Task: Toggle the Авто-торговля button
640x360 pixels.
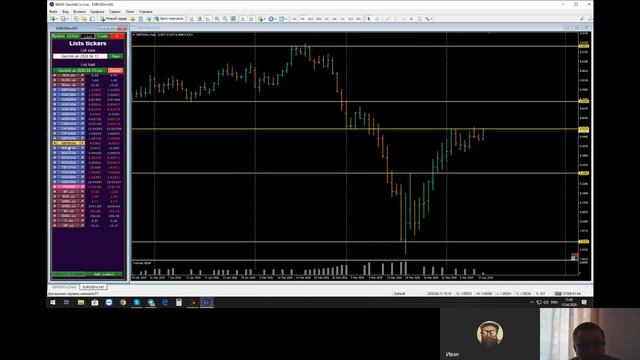Action: pyautogui.click(x=169, y=19)
